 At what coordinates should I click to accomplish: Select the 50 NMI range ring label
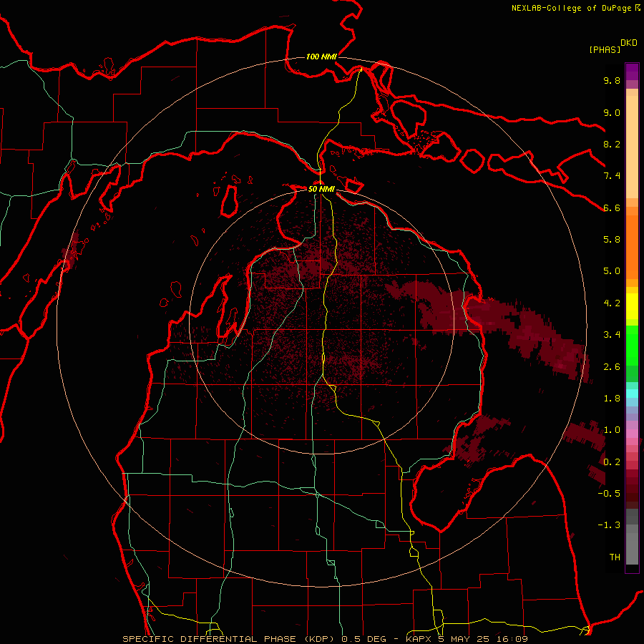coord(321,189)
